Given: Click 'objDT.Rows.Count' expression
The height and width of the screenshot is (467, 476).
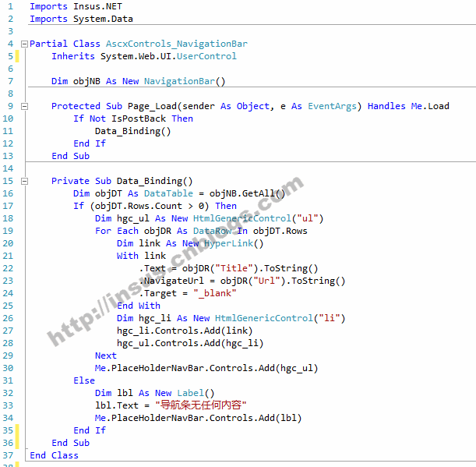Looking at the screenshot, I should click(139, 206).
